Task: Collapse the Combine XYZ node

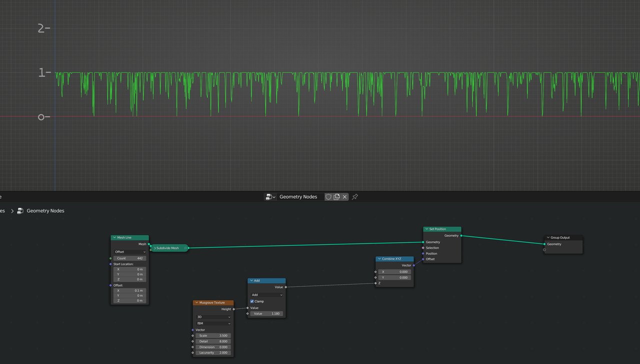Action: pyautogui.click(x=378, y=259)
